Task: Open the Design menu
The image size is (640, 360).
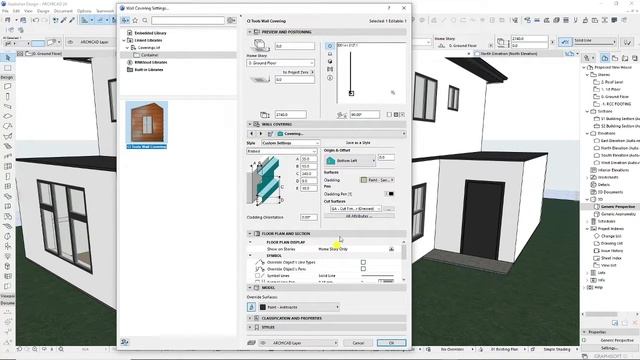Action: click(x=43, y=11)
